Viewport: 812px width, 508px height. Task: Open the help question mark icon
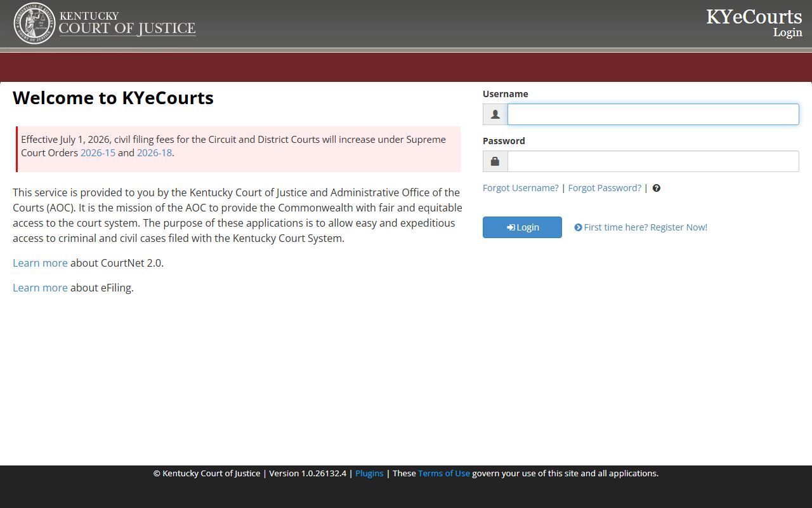[657, 188]
